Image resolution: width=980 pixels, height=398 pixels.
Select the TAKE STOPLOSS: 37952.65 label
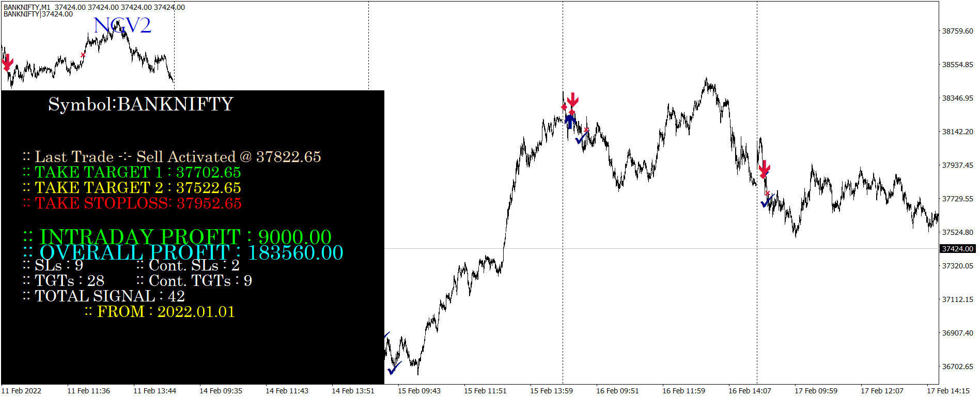(132, 203)
